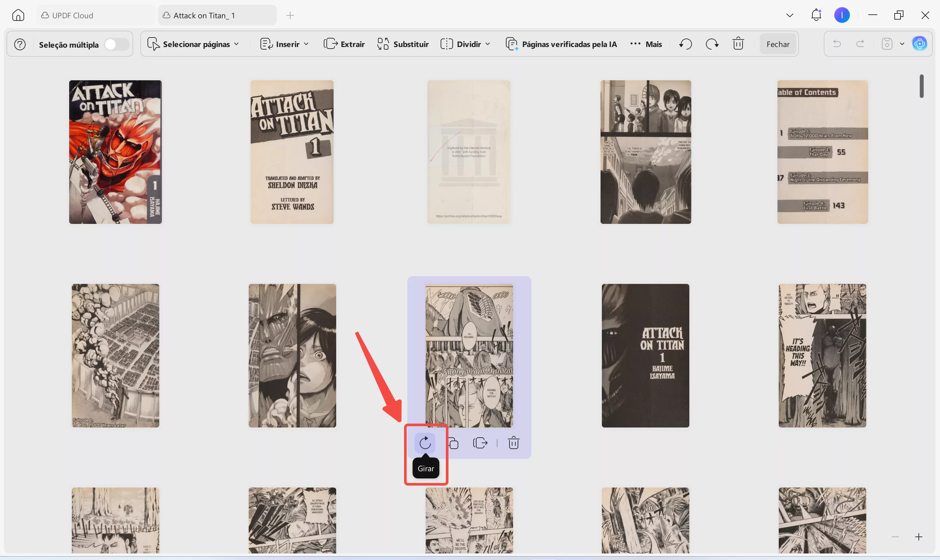This screenshot has height=560, width=940.
Task: Click the Girar rotate icon under selected page
Action: click(x=425, y=443)
